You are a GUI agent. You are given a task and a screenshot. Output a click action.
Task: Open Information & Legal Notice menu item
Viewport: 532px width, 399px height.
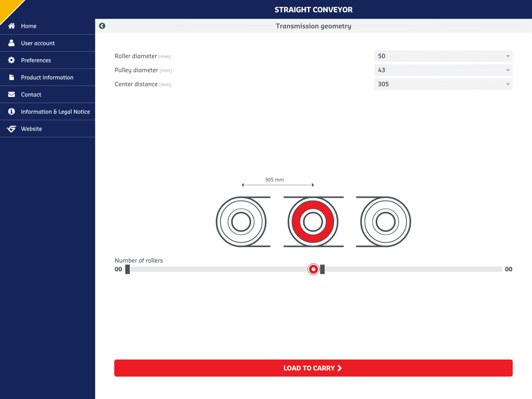point(47,112)
